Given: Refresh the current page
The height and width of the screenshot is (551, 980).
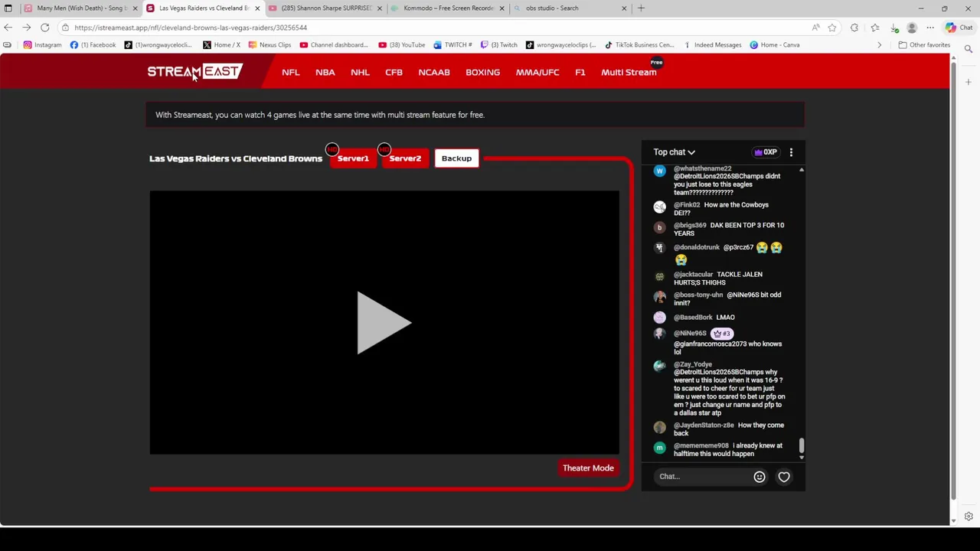Looking at the screenshot, I should tap(45, 28).
